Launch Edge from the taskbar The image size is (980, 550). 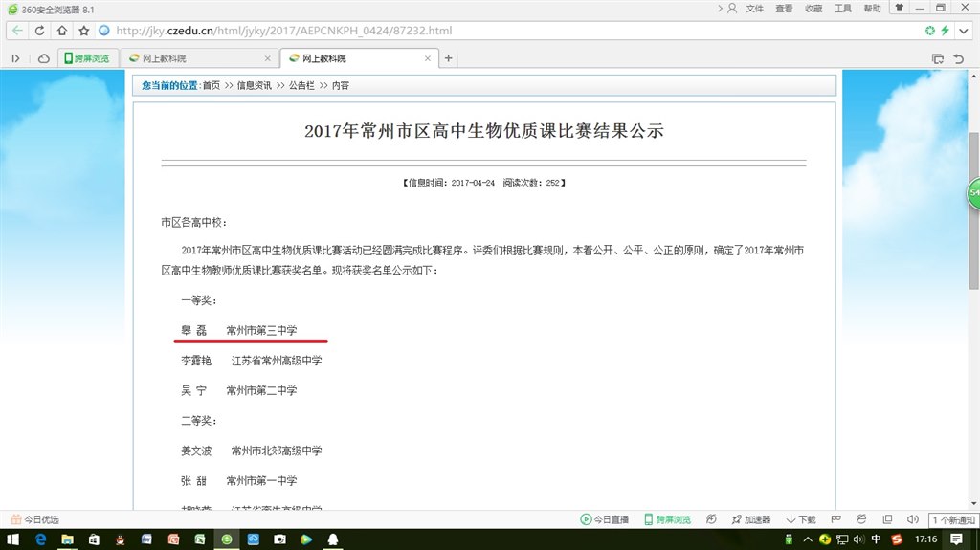point(40,539)
